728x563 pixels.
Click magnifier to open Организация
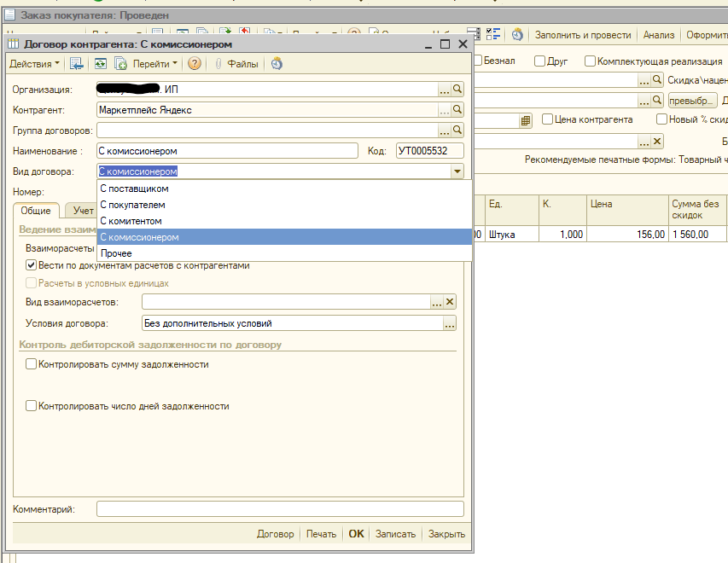(x=457, y=89)
